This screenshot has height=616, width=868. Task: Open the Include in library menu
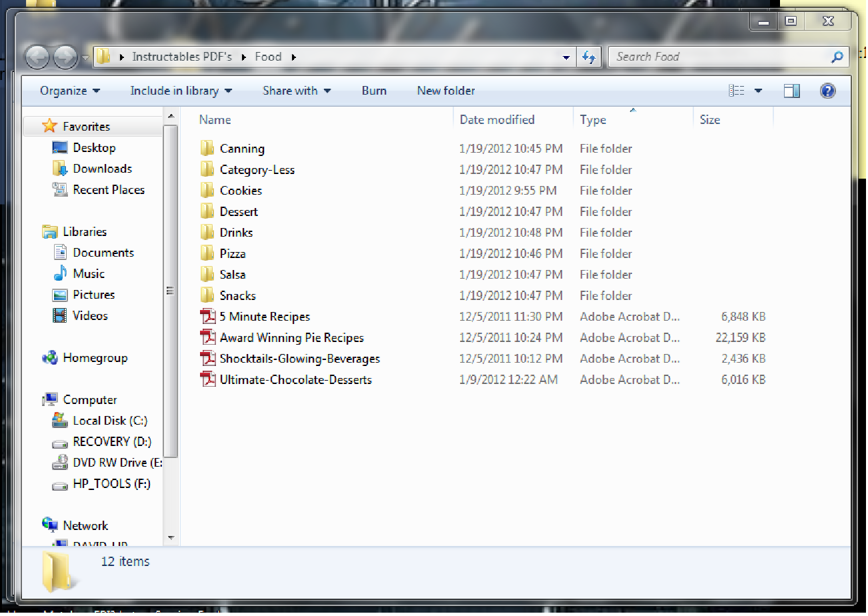click(181, 91)
